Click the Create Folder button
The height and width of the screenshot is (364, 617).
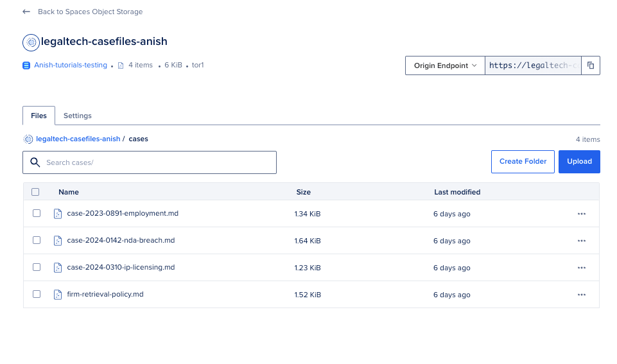(523, 161)
